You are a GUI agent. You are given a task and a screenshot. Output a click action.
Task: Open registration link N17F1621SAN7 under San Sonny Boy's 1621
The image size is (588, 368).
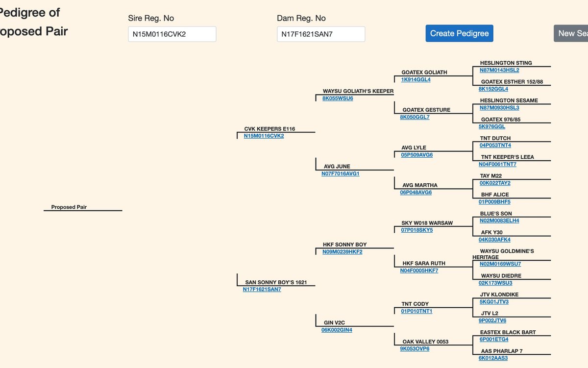[262, 289]
